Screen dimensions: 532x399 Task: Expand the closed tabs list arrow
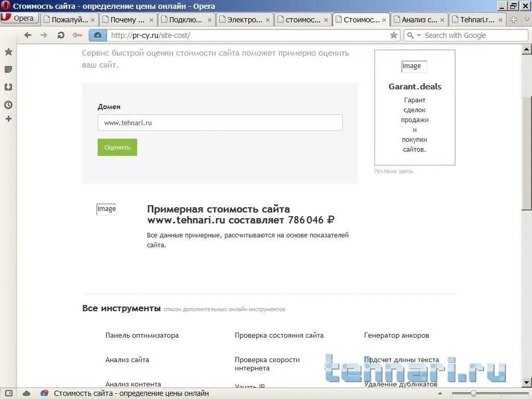(x=527, y=20)
